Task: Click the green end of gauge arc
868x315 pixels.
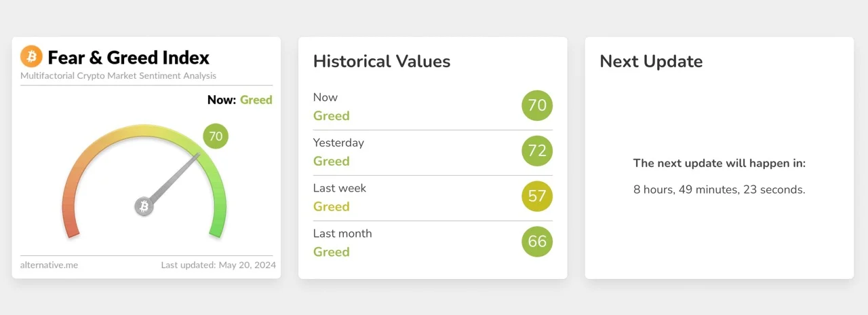Action: click(x=216, y=229)
